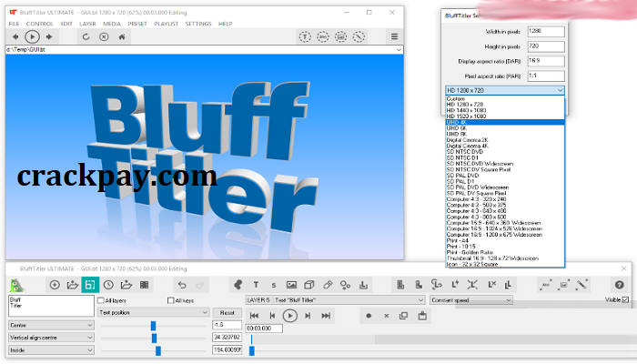637x364 pixels.
Task: Click the question mark help icon
Action: [619, 285]
